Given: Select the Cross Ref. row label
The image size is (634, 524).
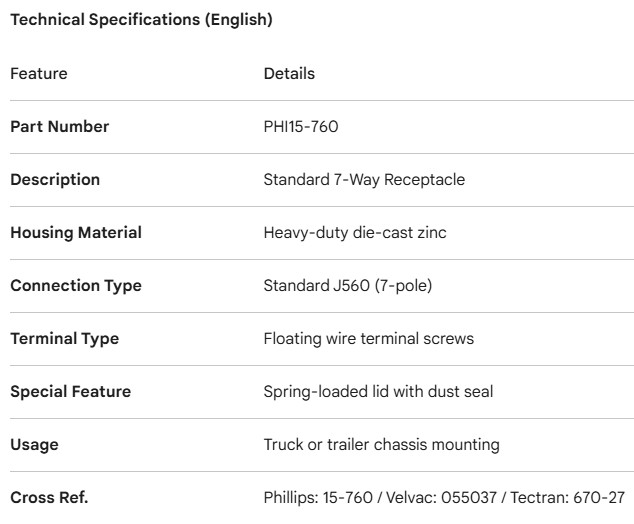Looking at the screenshot, I should (49, 498).
